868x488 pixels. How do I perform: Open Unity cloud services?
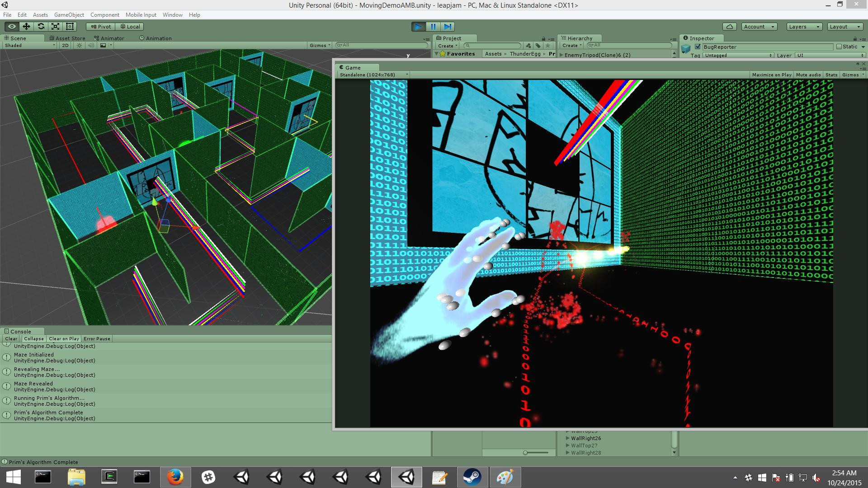tap(730, 27)
